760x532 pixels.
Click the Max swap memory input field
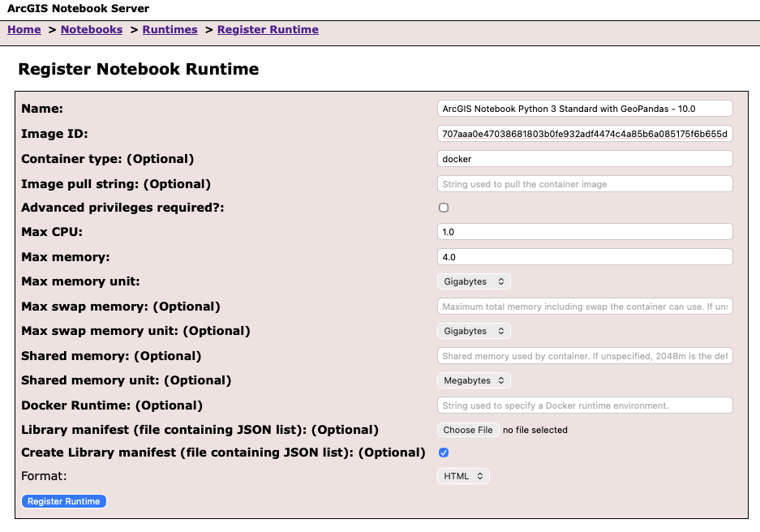(584, 306)
